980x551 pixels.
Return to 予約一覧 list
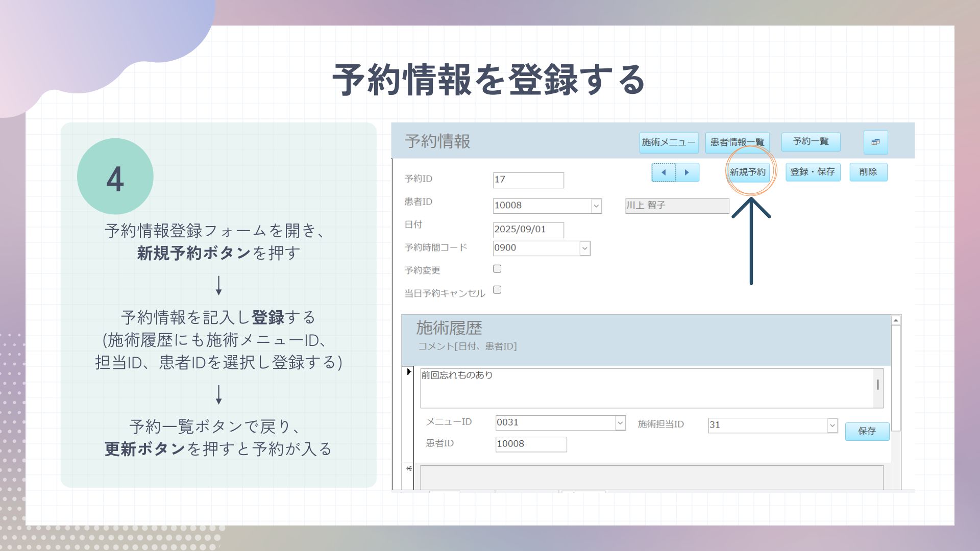point(811,141)
